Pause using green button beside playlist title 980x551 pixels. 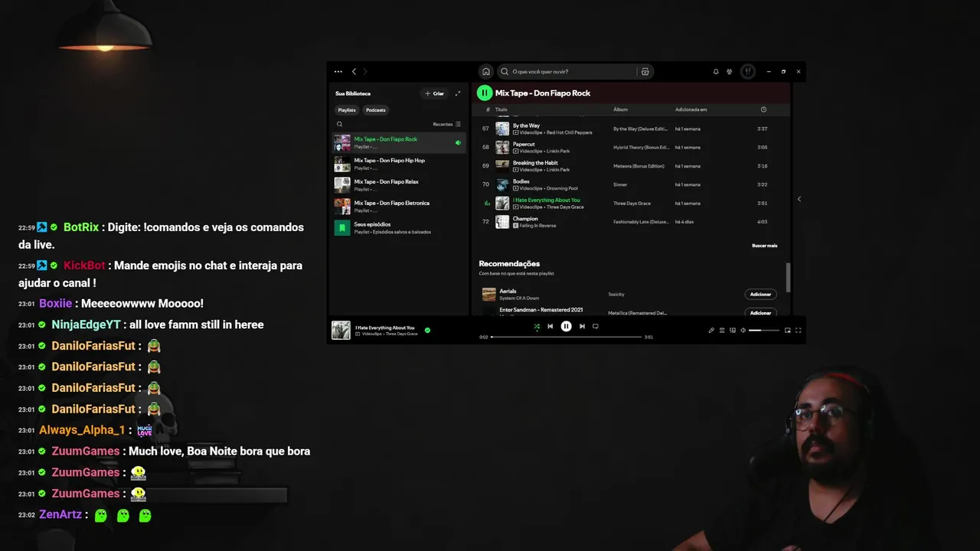pyautogui.click(x=484, y=93)
